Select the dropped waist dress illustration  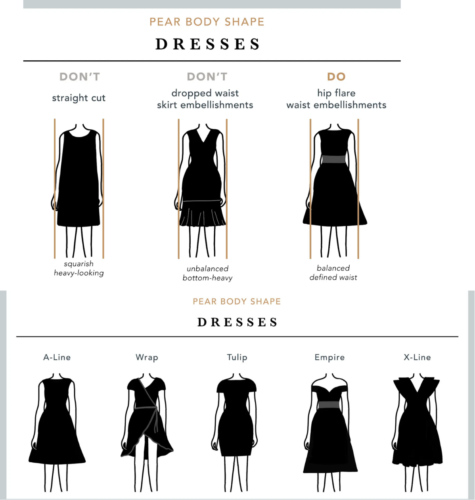202,189
